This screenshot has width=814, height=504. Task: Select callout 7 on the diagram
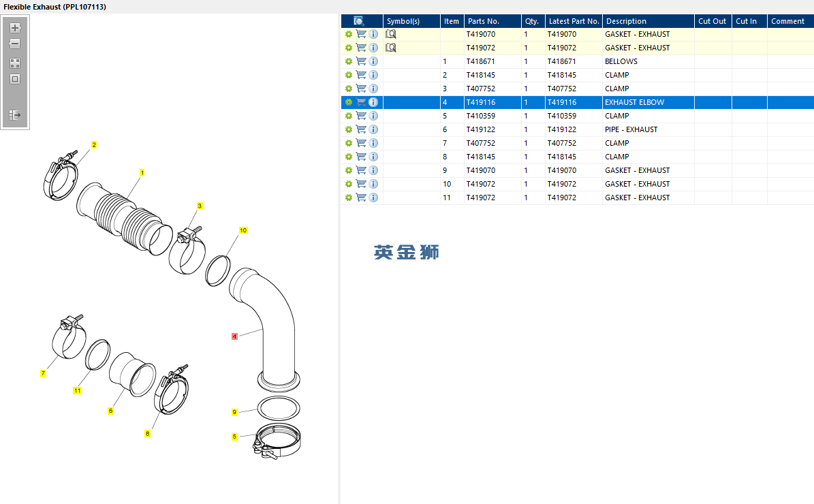(43, 373)
